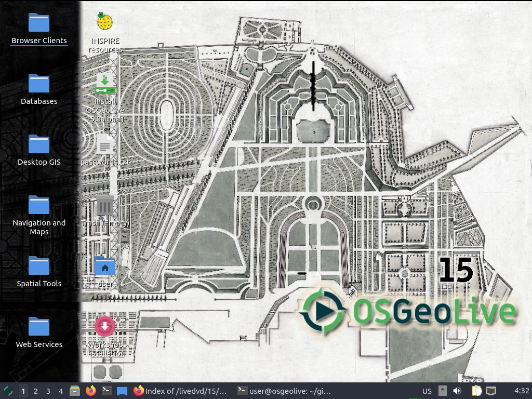Activate the user@osgeolive terminal window in the taskbar

coord(283,391)
